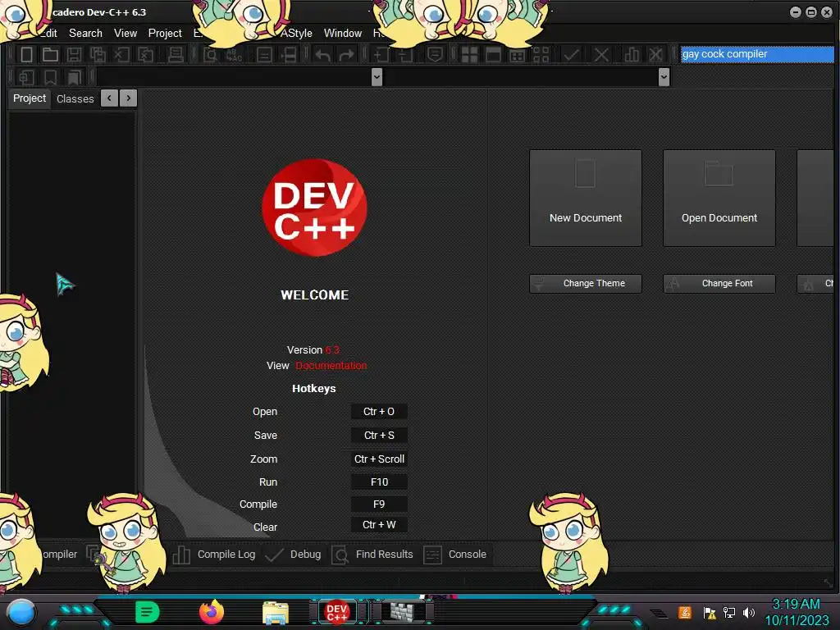Click the Debug checkmark toolbar icon
Viewport: 840px width, 630px height.
tap(572, 54)
